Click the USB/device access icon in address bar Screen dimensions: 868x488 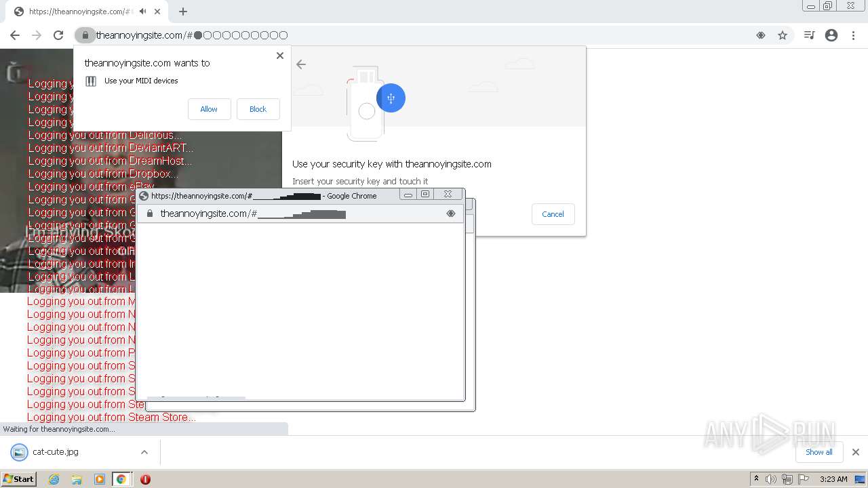[761, 35]
